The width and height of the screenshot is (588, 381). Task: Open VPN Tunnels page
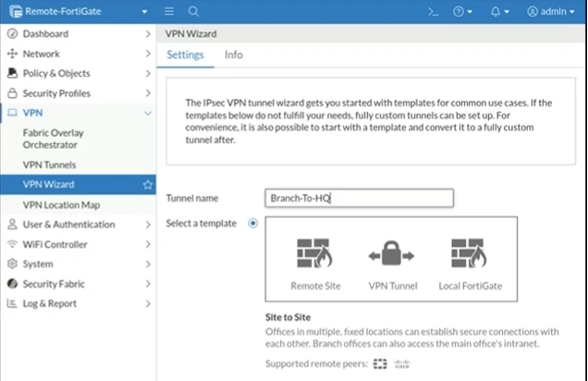(49, 165)
